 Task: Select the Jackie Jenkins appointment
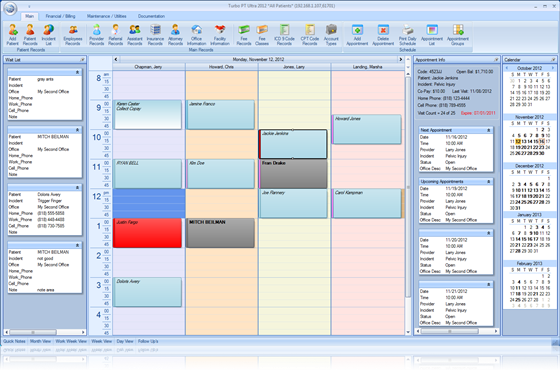[293, 144]
